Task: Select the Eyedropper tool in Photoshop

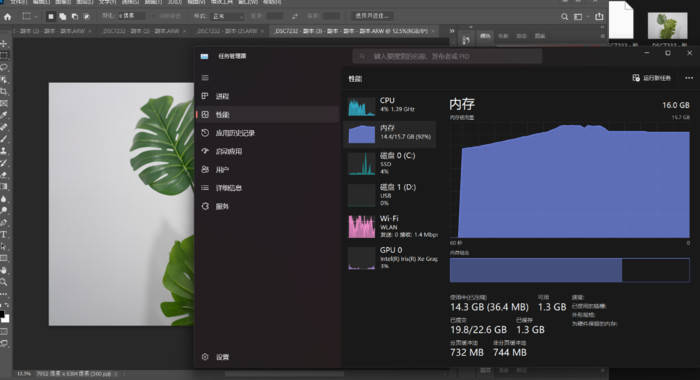Action: point(4,115)
